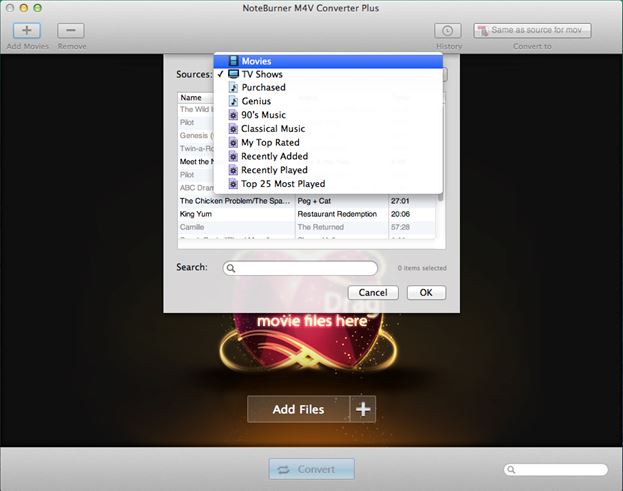Select the Camille row
The width and height of the screenshot is (623, 491).
(306, 227)
